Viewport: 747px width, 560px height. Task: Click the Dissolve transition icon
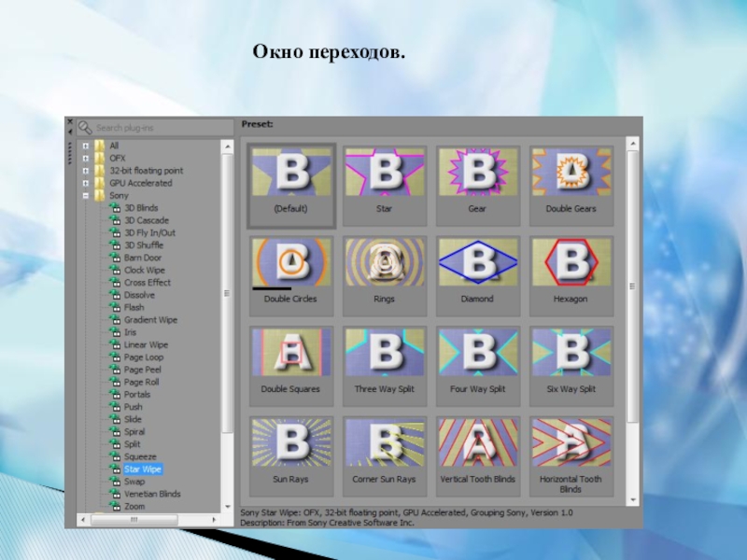(114, 295)
